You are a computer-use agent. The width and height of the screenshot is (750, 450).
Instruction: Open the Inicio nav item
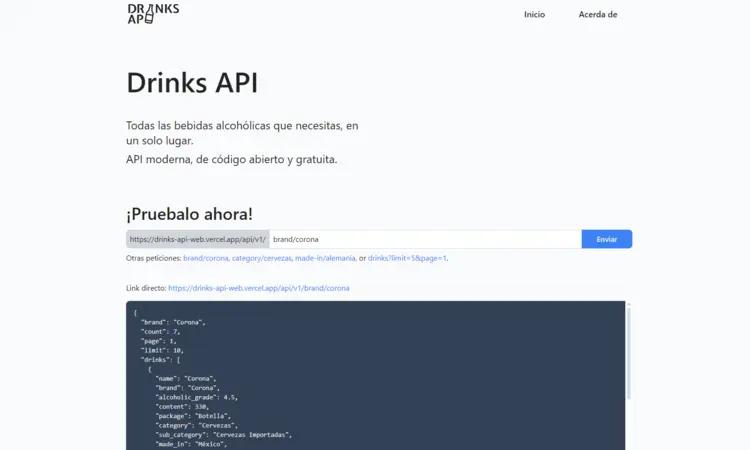[x=534, y=14]
